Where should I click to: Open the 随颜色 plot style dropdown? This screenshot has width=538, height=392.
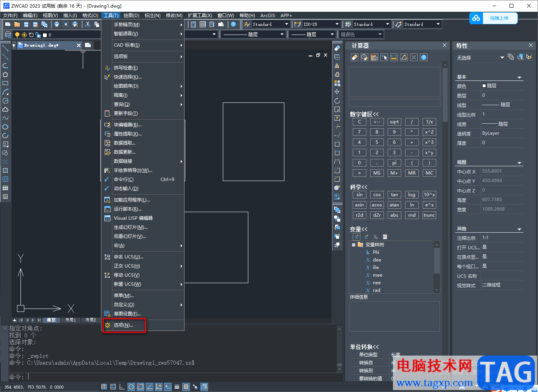[361, 35]
